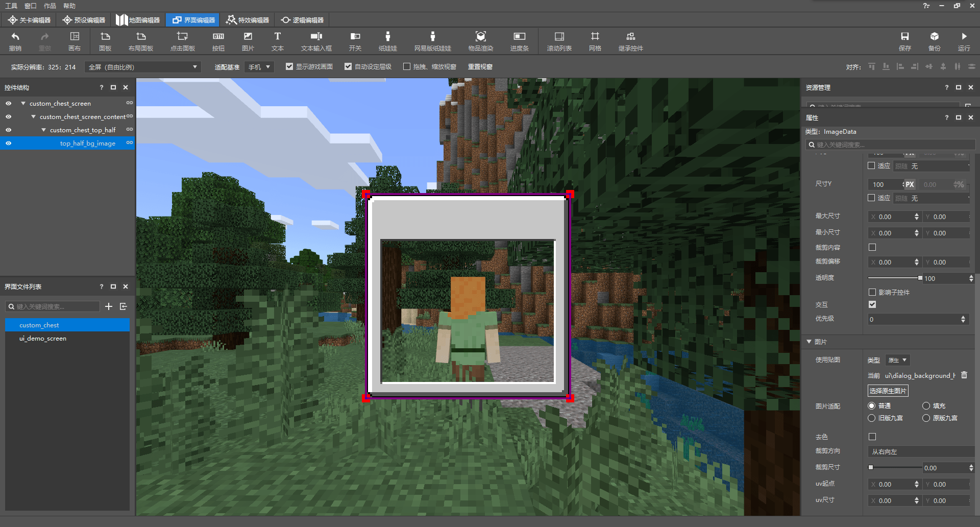Click the 选择原生图片 button

pos(888,391)
